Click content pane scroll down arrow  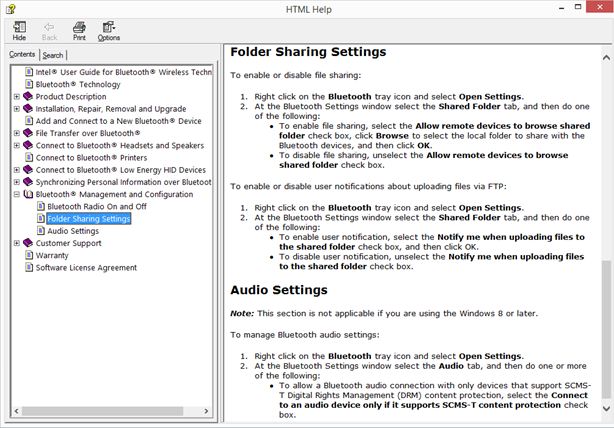click(x=606, y=408)
